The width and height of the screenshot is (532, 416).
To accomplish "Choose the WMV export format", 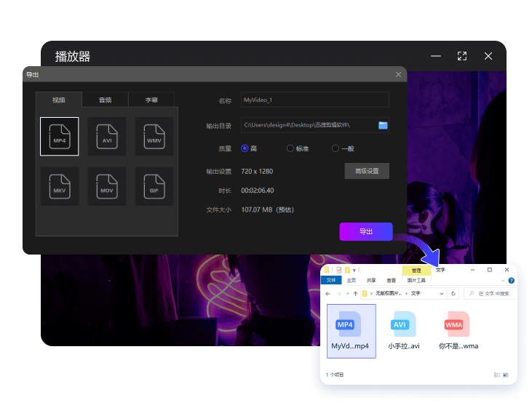I will pos(154,136).
